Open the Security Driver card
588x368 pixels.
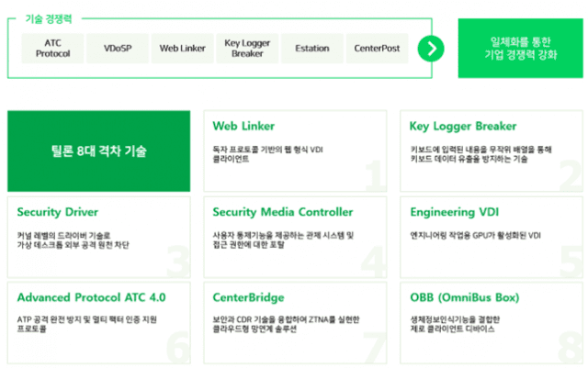[x=99, y=237]
